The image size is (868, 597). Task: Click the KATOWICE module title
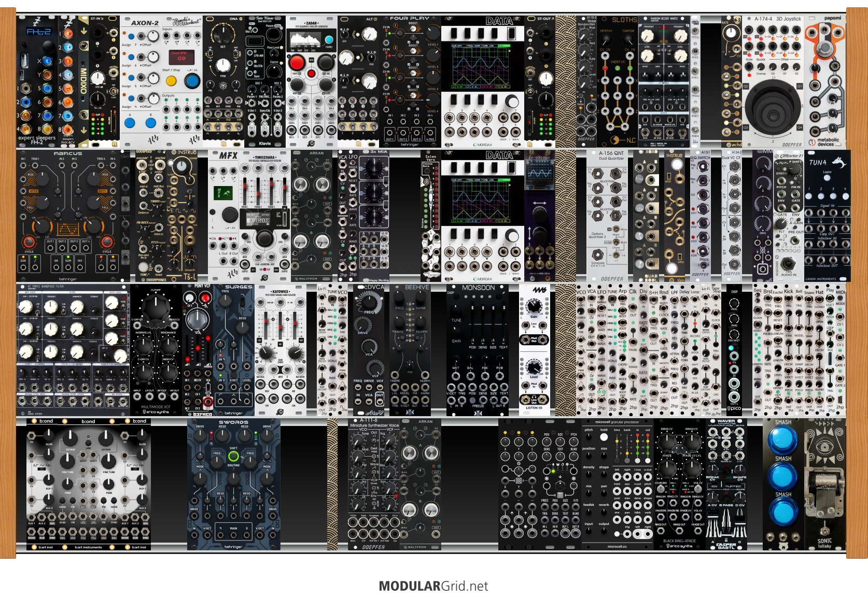pos(281,291)
